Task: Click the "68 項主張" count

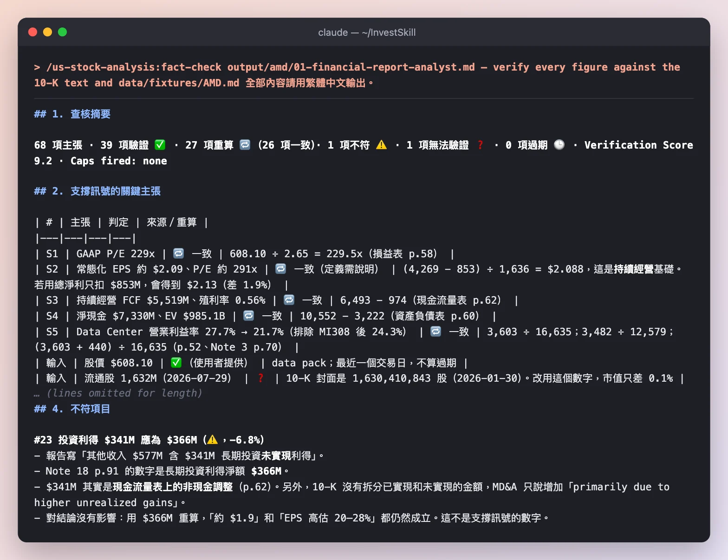Action: 58,145
